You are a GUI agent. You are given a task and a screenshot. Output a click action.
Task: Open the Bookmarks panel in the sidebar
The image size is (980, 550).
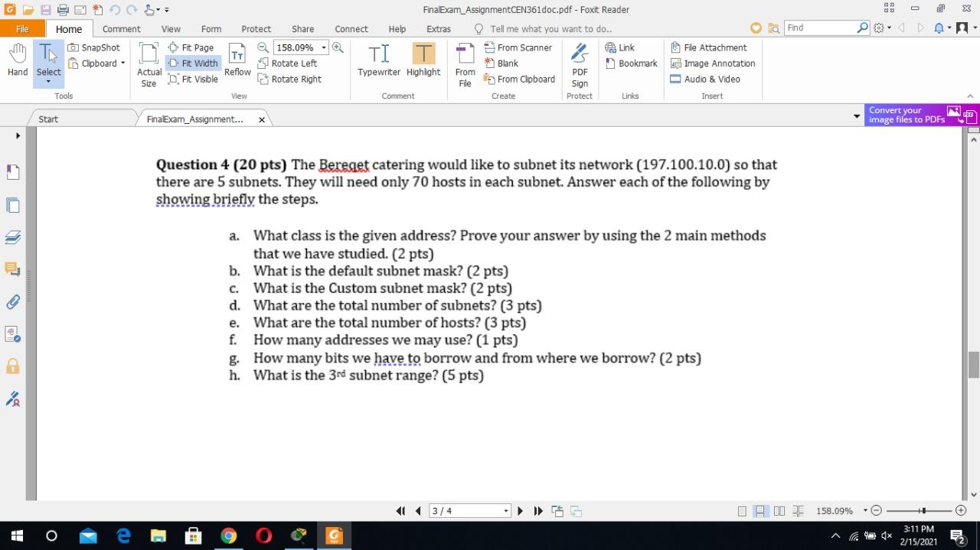coord(13,171)
